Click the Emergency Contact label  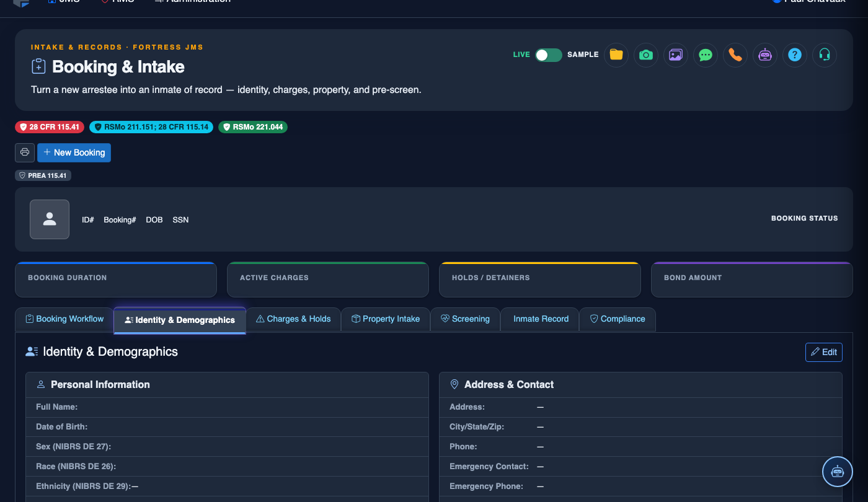489,467
